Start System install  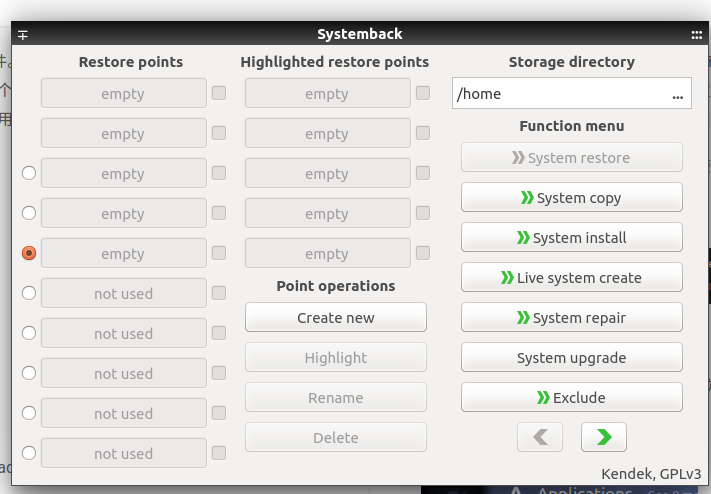(572, 238)
